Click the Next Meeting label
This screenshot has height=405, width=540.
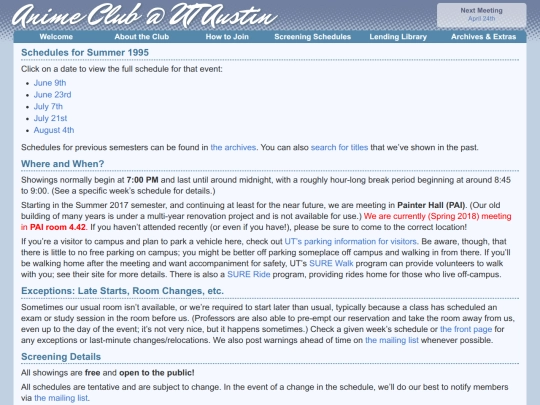[481, 11]
